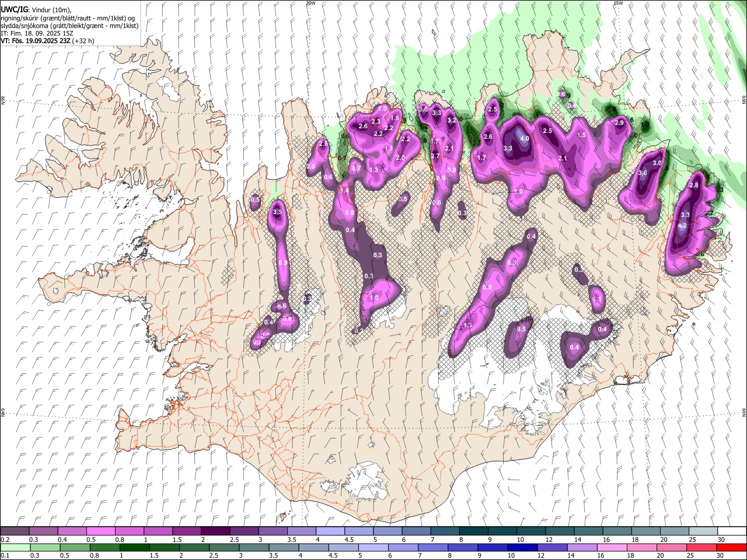The image size is (747, 560).
Task: Select the "slydda/snjókoma" legend description line
Action: point(69,26)
